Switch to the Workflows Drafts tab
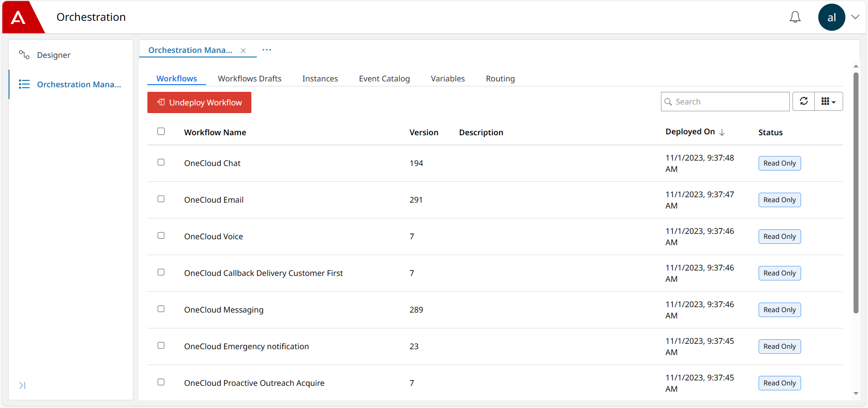The image size is (868, 408). click(x=250, y=79)
